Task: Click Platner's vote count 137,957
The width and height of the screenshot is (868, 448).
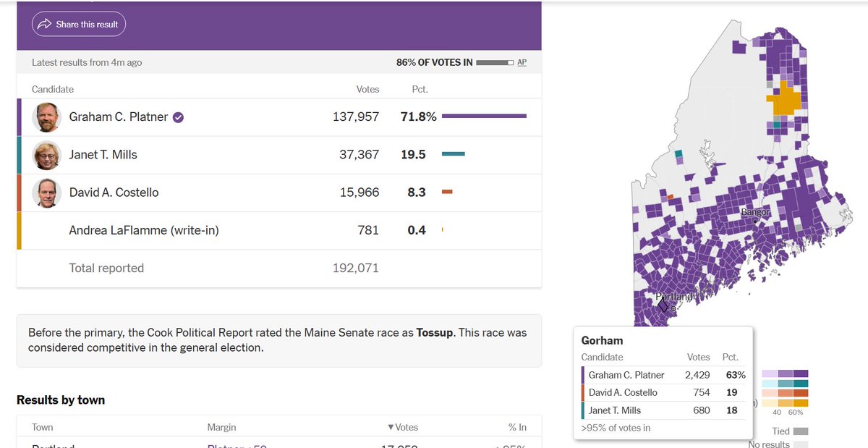Action: (x=356, y=117)
